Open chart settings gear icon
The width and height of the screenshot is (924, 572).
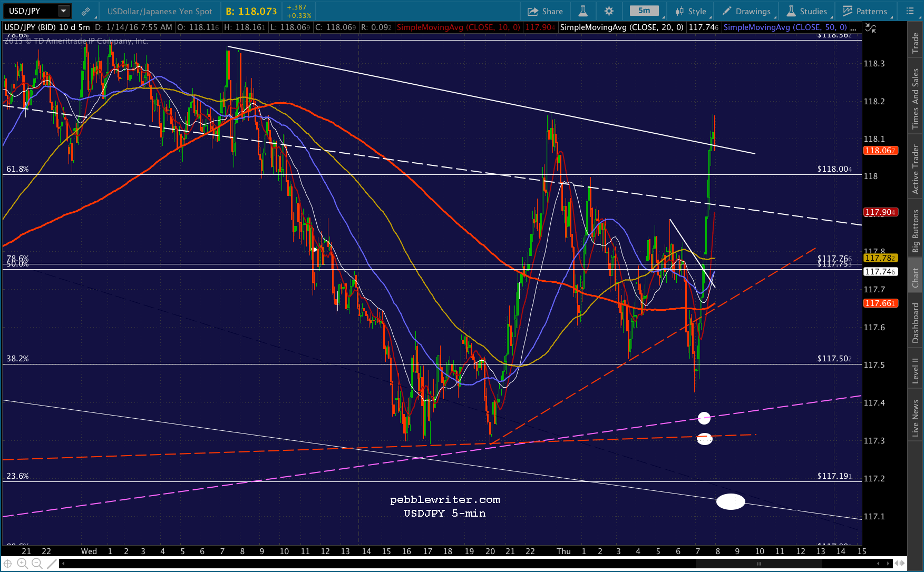click(x=609, y=11)
